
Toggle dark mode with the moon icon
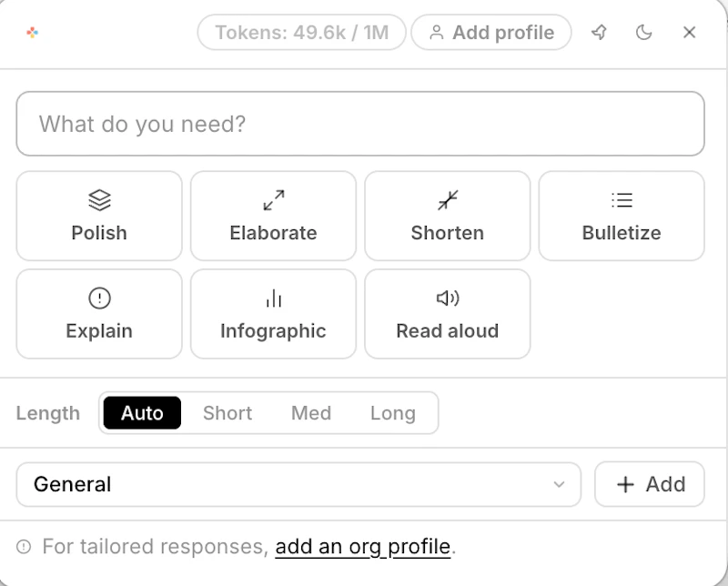644,32
